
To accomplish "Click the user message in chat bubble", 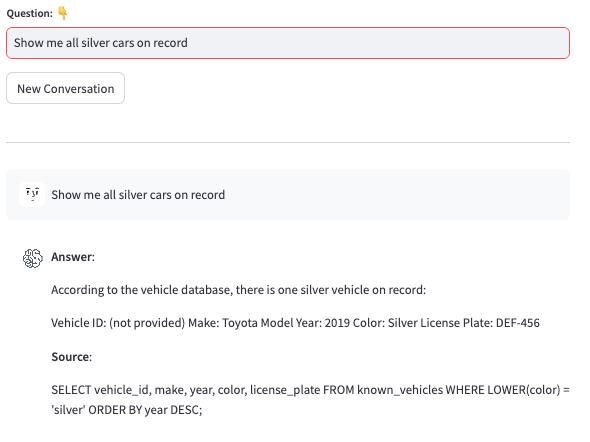I will click(138, 195).
